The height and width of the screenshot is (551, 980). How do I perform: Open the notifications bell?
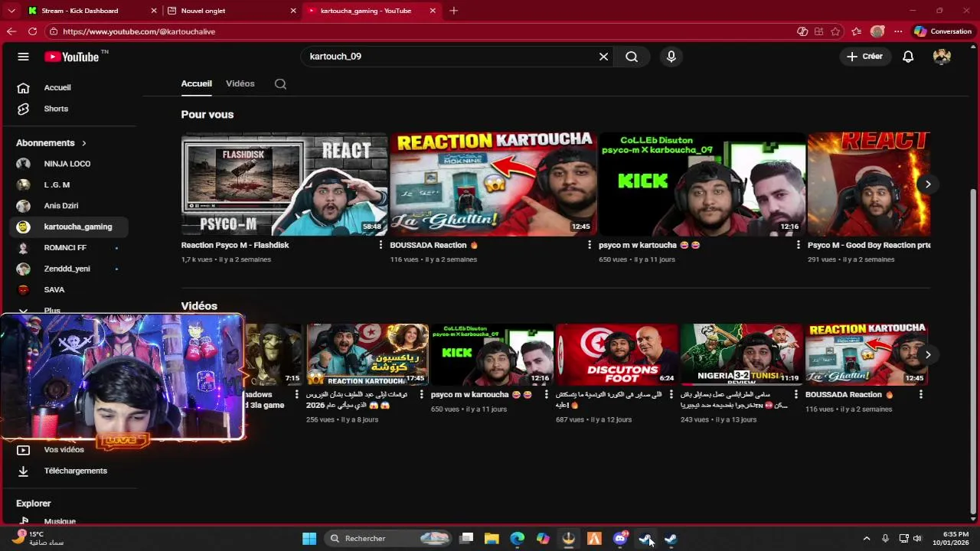[x=908, y=57]
